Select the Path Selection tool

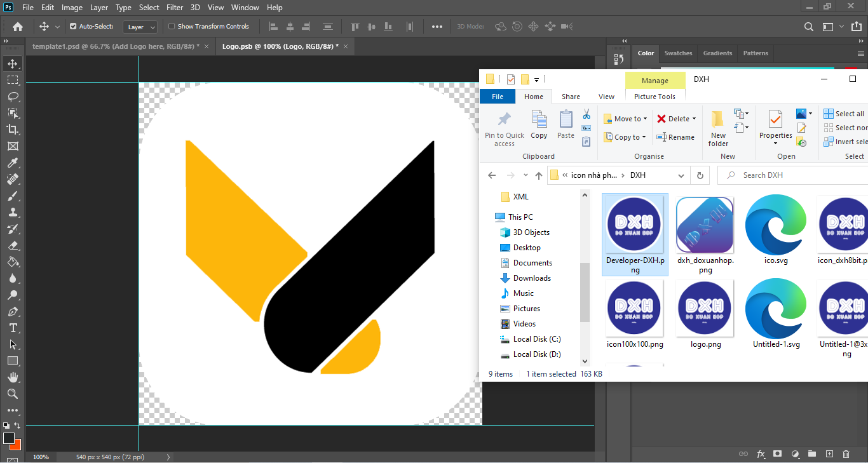pos(13,344)
